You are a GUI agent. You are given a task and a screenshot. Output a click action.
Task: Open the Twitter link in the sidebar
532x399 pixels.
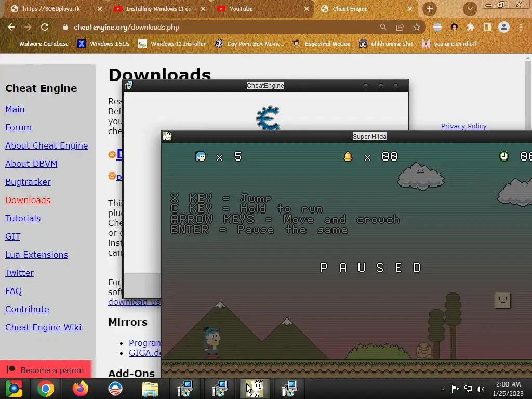(19, 273)
